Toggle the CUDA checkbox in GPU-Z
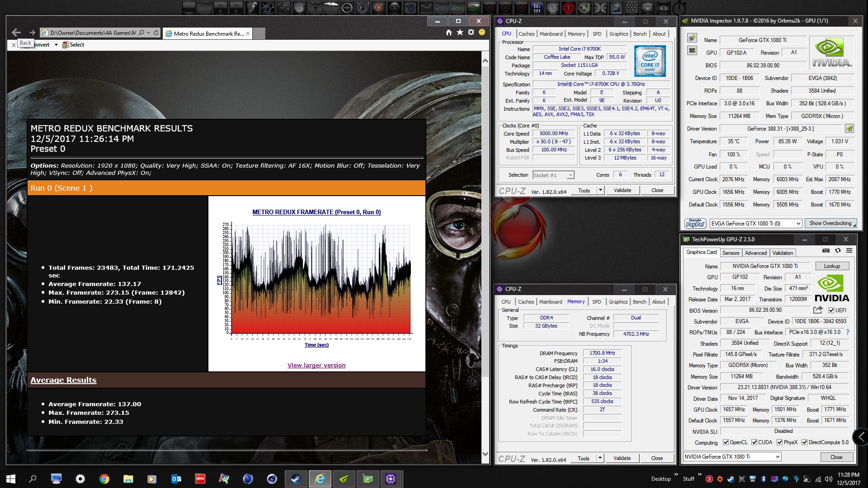868x488 pixels. click(x=754, y=442)
